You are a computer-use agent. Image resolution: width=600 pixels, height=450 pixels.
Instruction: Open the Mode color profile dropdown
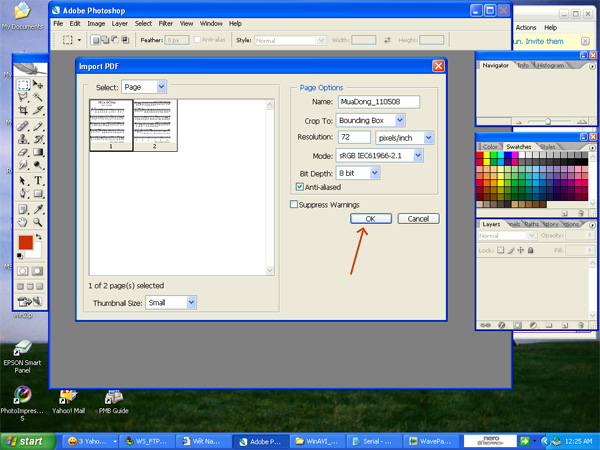(379, 156)
